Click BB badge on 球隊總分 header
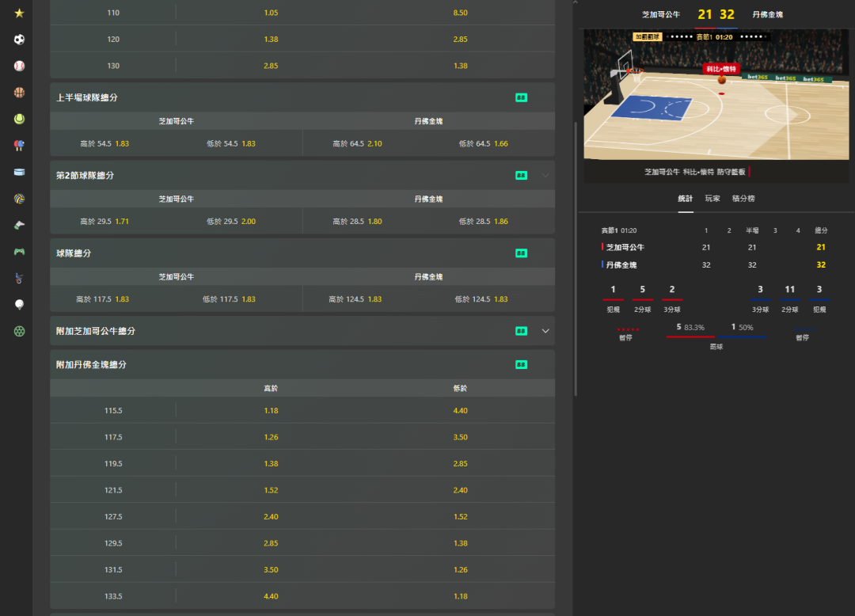The height and width of the screenshot is (616, 855). pyautogui.click(x=521, y=253)
